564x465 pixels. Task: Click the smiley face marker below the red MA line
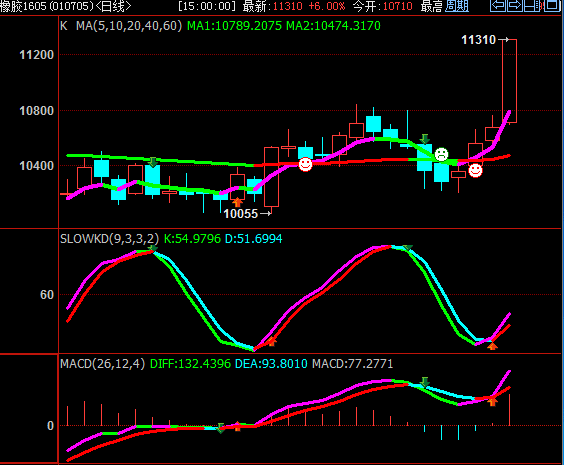(475, 170)
